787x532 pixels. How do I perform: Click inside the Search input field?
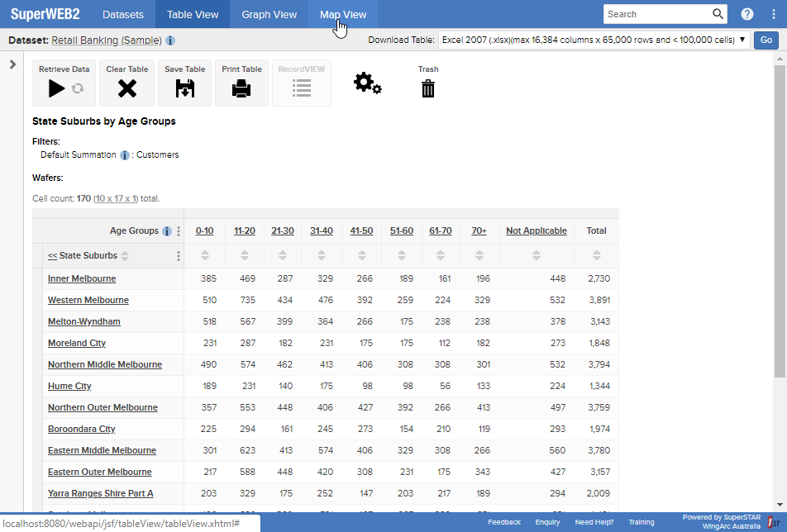653,14
